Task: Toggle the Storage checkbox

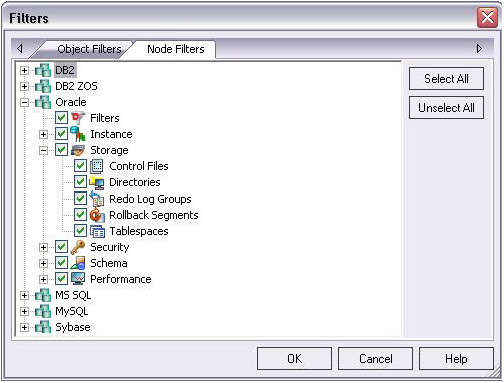Action: 61,150
